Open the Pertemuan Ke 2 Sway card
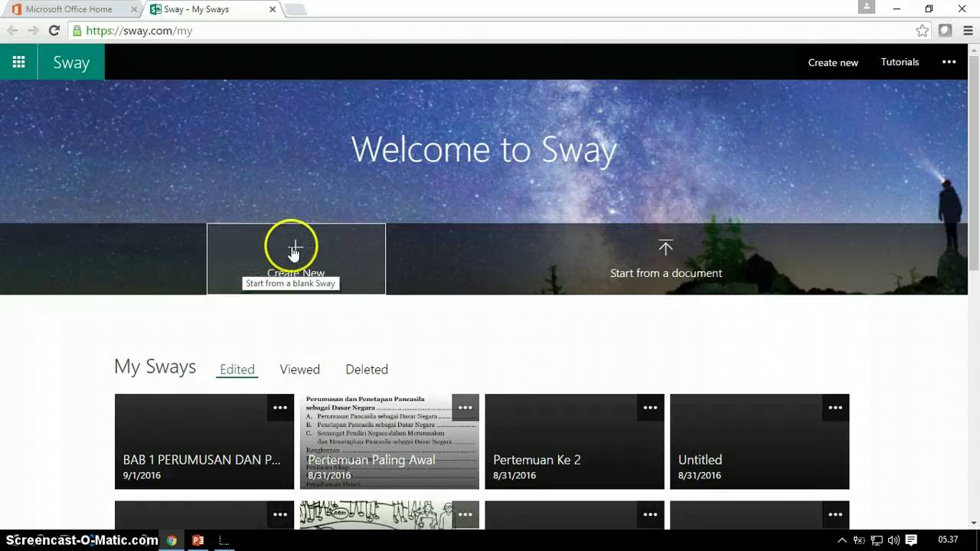 click(574, 442)
